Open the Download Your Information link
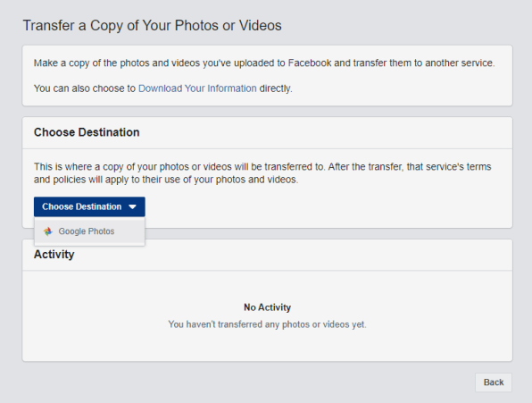 click(x=197, y=88)
